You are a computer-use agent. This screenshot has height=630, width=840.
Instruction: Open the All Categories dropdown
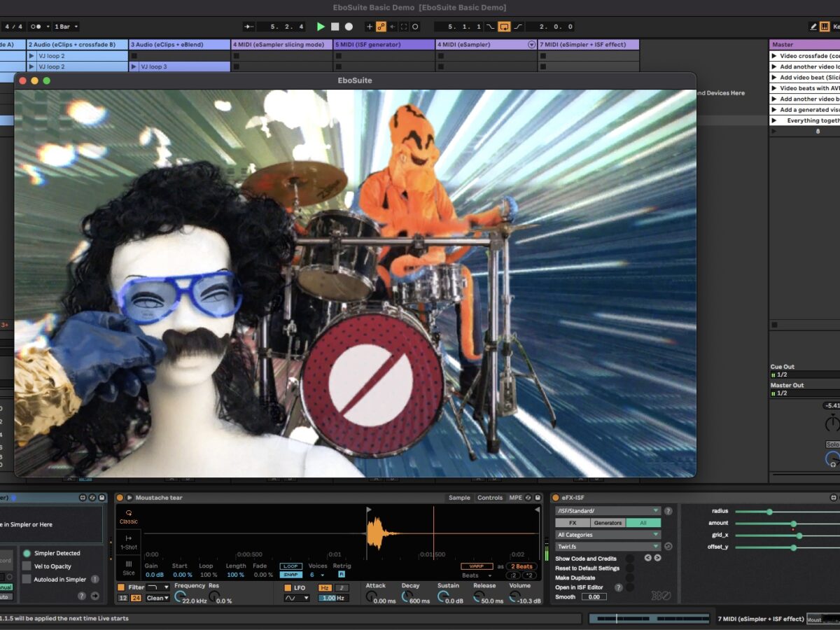coord(607,535)
